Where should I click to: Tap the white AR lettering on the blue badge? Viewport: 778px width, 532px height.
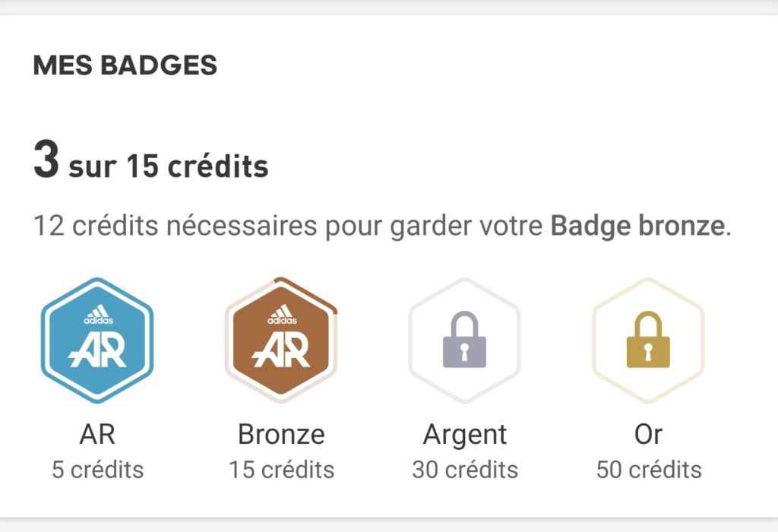(97, 350)
